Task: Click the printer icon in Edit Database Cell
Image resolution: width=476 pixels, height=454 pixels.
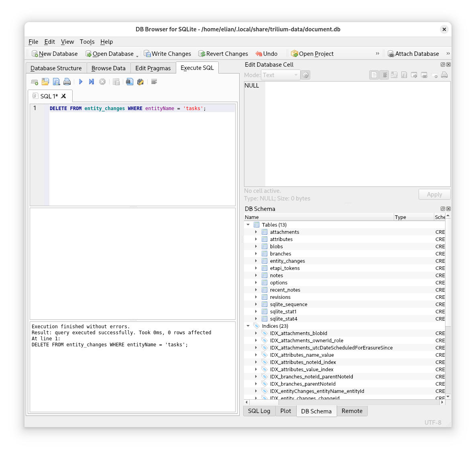Action: click(x=444, y=75)
